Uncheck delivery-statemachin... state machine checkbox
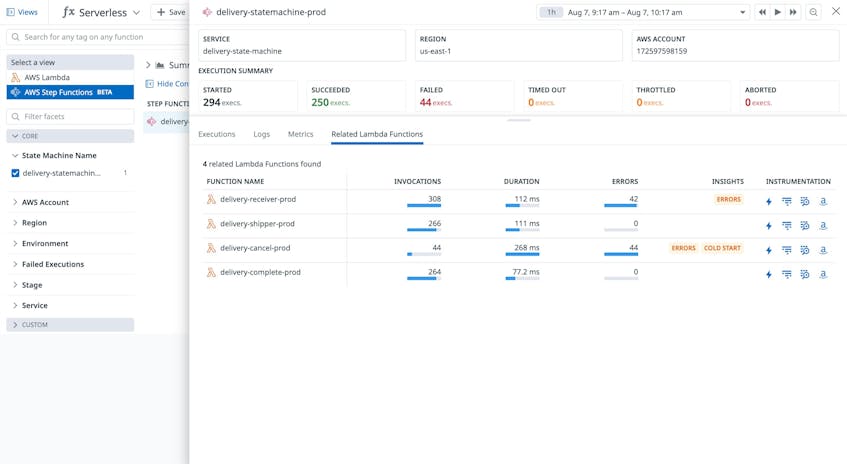This screenshot has width=847, height=464. coord(15,173)
